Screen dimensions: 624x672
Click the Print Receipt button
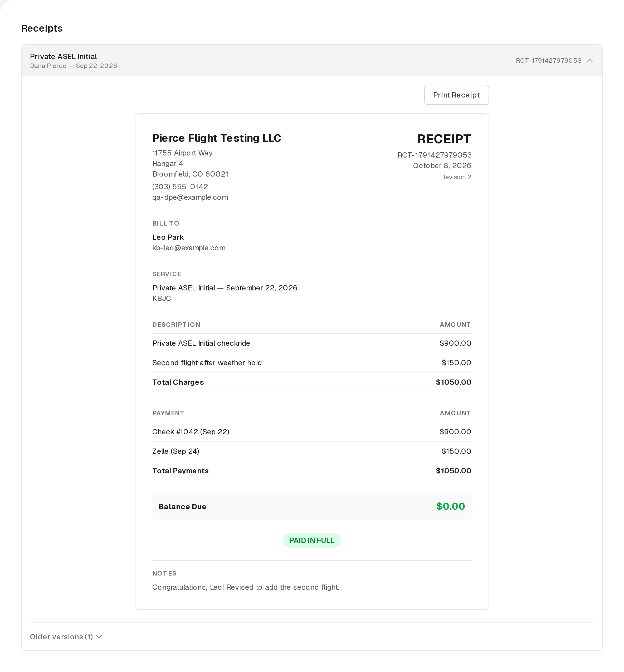pos(456,95)
